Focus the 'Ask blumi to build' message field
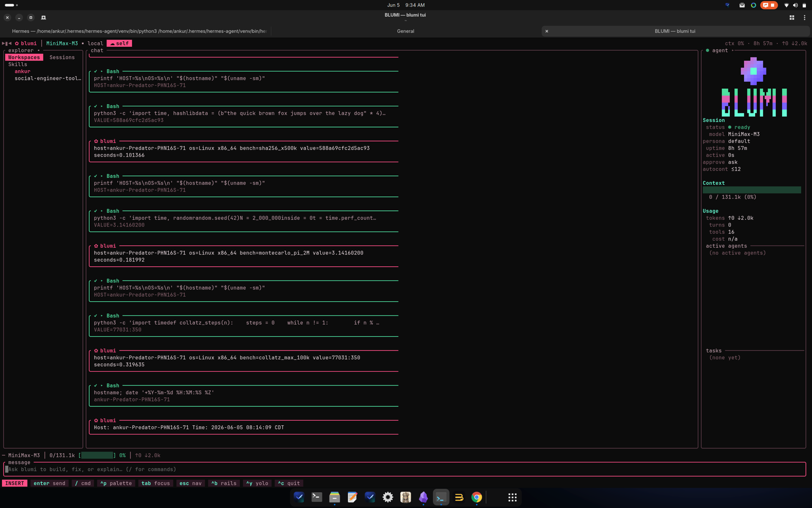Viewport: 812px width, 508px height. coord(405,469)
